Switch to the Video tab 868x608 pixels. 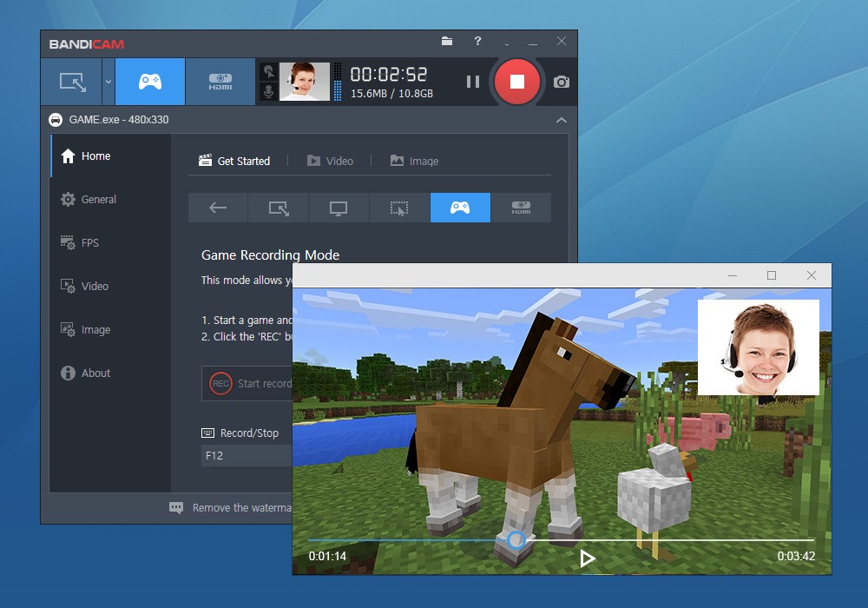tap(331, 161)
